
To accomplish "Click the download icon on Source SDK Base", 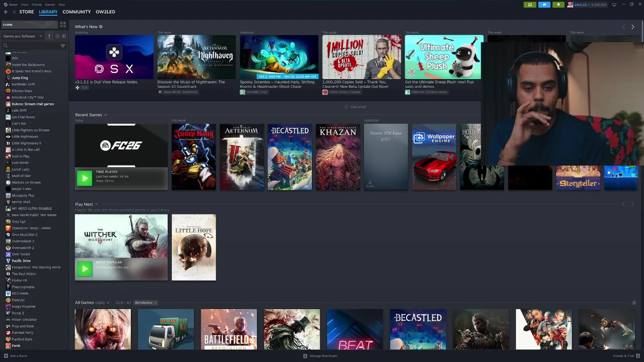I will 370,184.
